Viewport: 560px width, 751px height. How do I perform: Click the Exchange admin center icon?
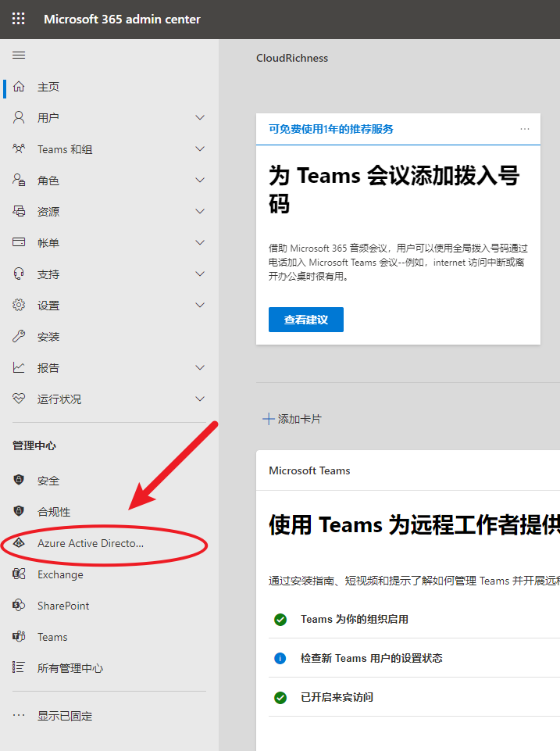(19, 574)
